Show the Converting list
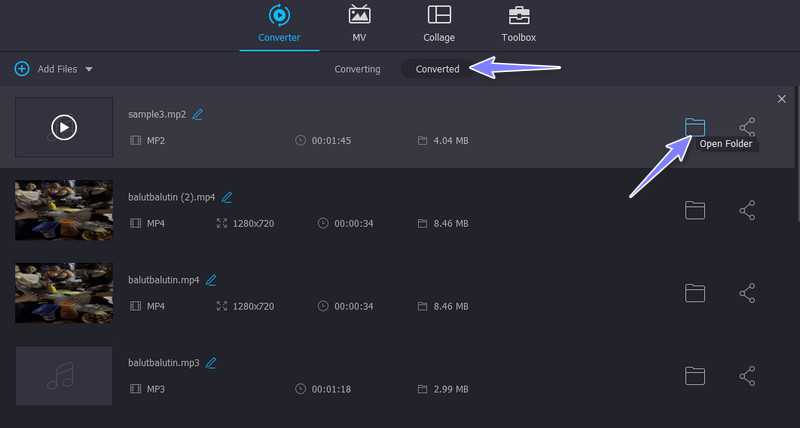 pos(357,69)
